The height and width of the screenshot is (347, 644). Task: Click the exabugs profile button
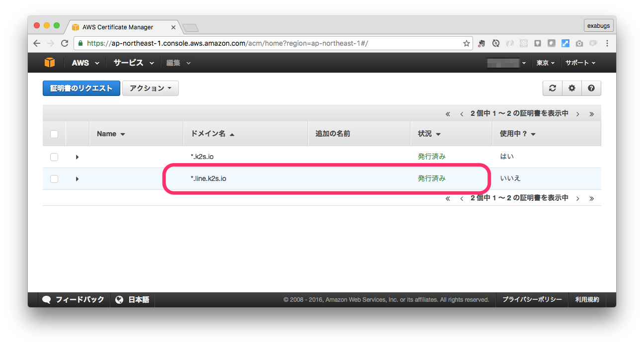(598, 25)
